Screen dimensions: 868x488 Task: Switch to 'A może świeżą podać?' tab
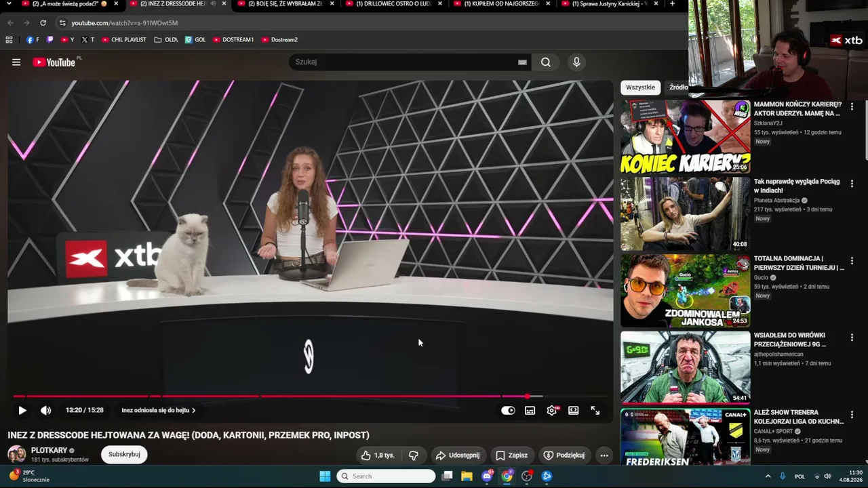[x=69, y=4]
